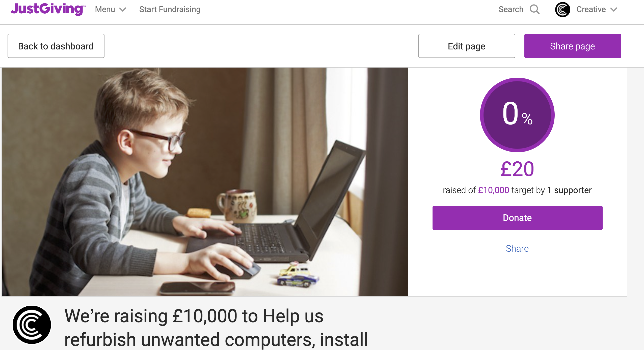Click the Donate button
Viewport: 644px width, 350px height.
[x=517, y=218]
